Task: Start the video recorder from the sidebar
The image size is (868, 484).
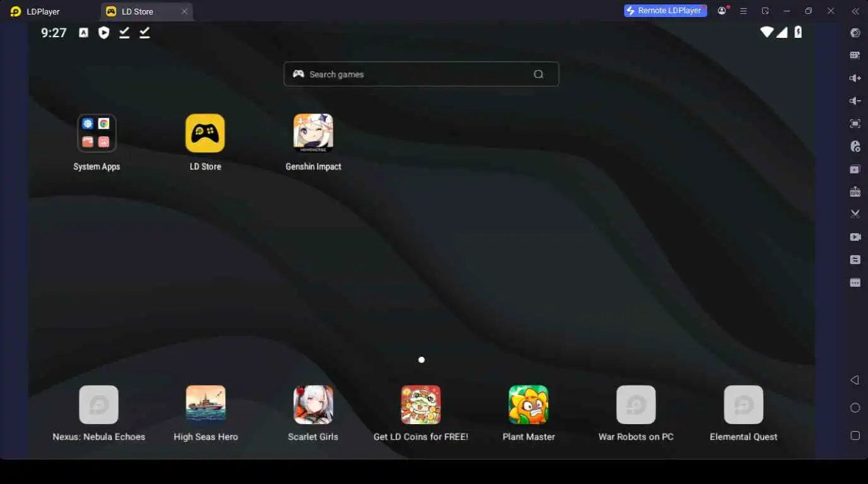Action: (x=855, y=237)
